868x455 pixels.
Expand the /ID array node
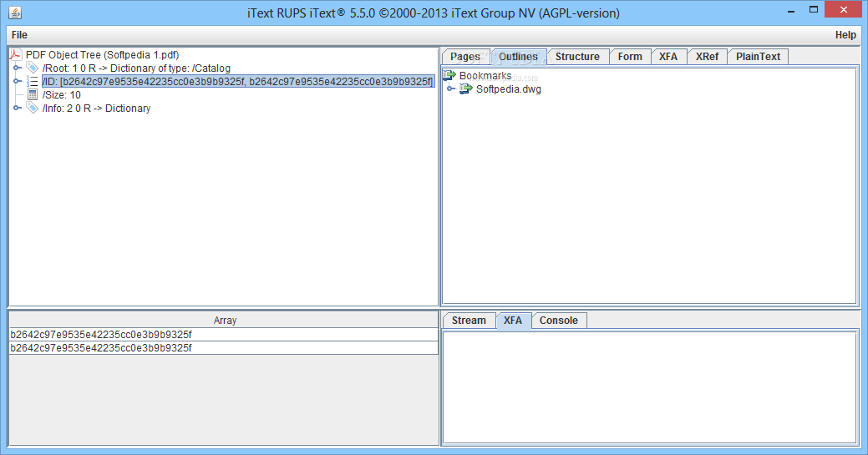[x=18, y=81]
